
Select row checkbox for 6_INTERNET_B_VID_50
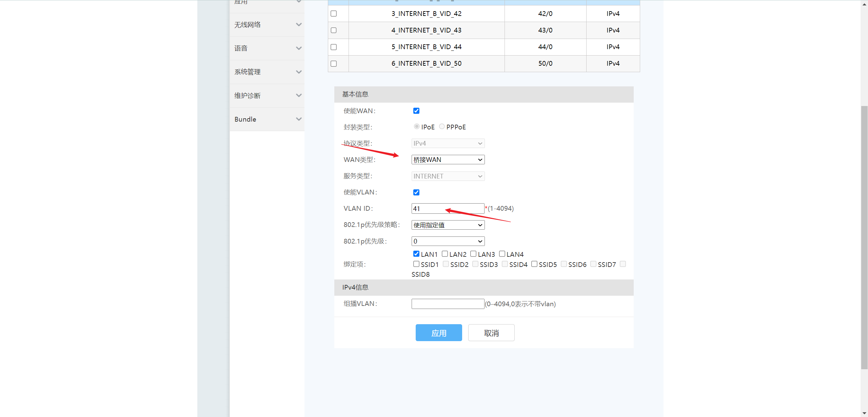pyautogui.click(x=334, y=64)
